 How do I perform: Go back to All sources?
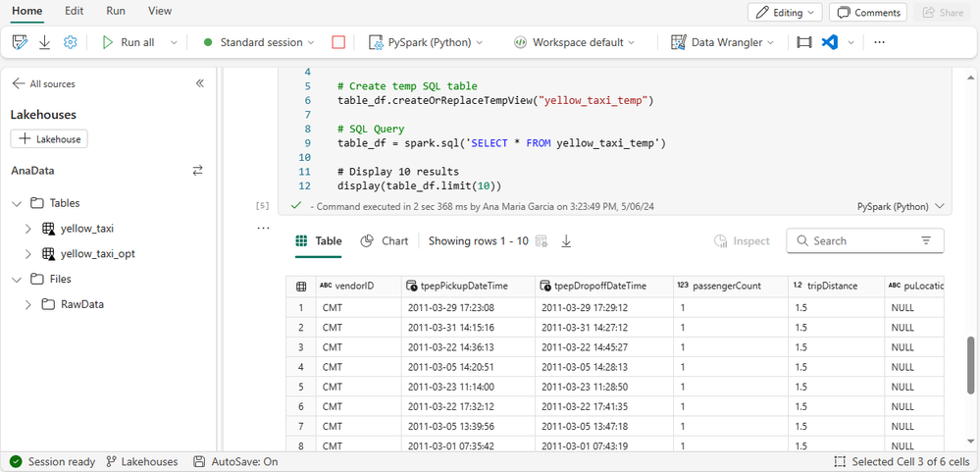pos(44,83)
